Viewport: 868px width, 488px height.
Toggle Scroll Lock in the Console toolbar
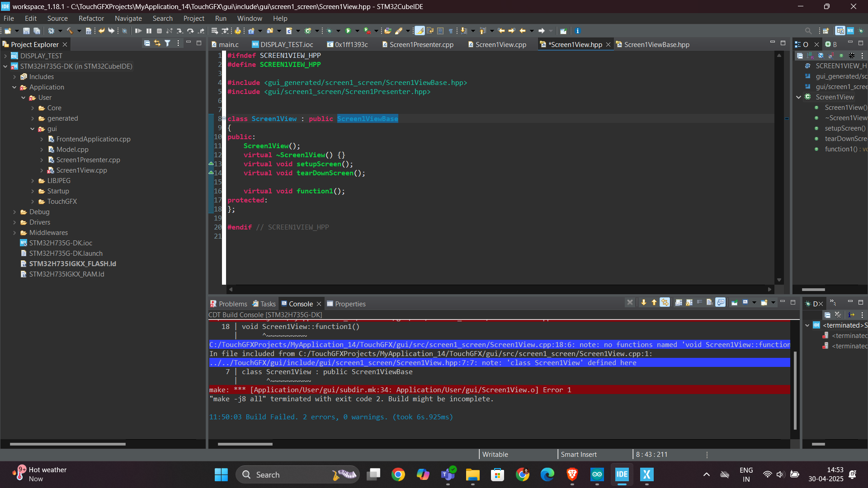[x=689, y=303]
